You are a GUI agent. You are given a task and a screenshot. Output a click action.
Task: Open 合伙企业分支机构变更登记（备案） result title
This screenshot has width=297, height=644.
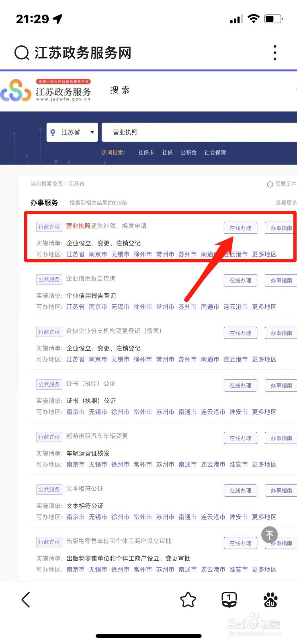(x=114, y=331)
